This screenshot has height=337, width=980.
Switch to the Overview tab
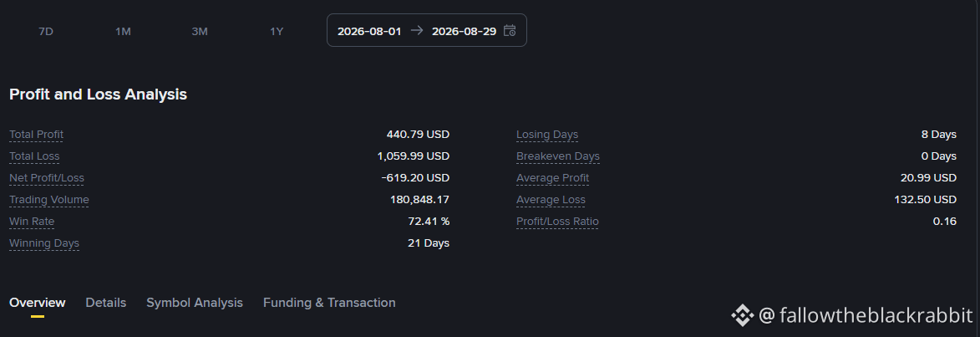[38, 303]
